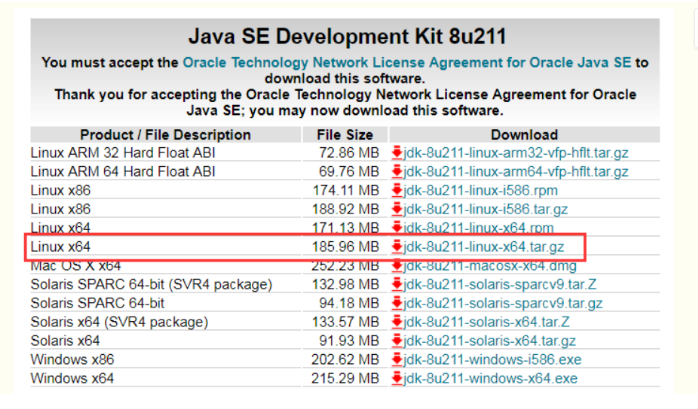Click the 69.76 MB file size
698x409 pixels.
point(349,172)
